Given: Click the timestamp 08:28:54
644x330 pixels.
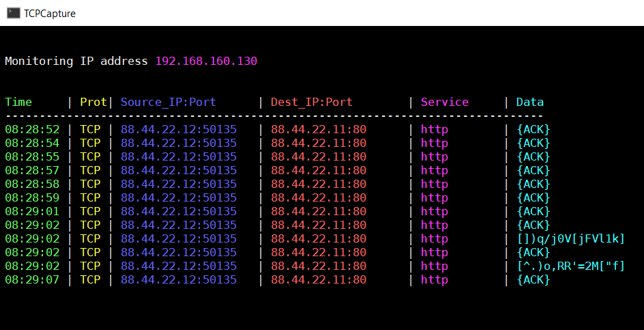Looking at the screenshot, I should (x=32, y=143).
